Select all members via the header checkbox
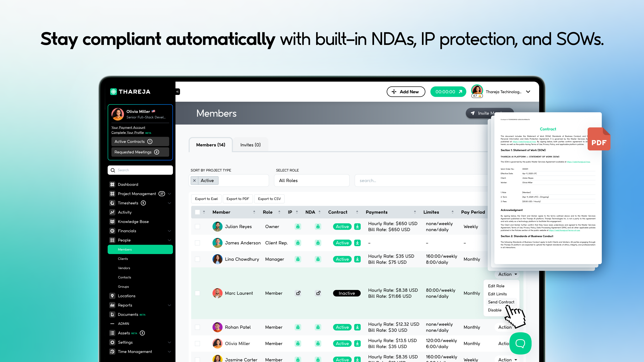This screenshot has height=362, width=644. coord(198,212)
